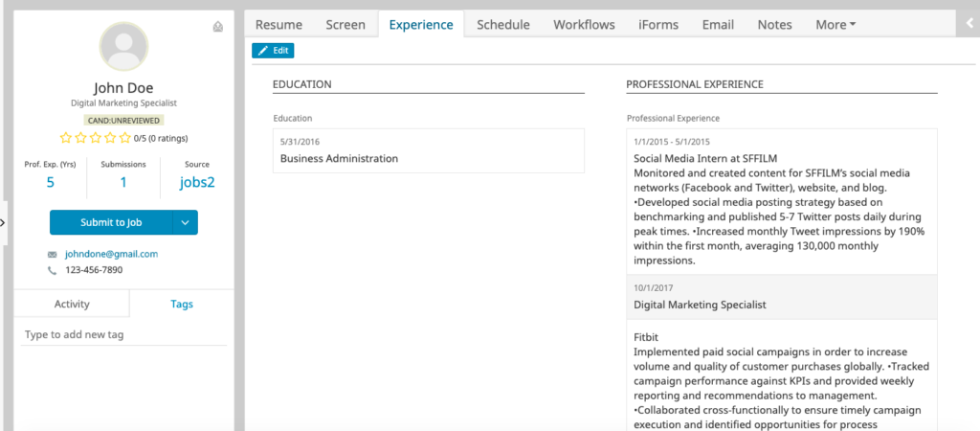
Task: Rate the candidate three stars
Action: (x=95, y=138)
